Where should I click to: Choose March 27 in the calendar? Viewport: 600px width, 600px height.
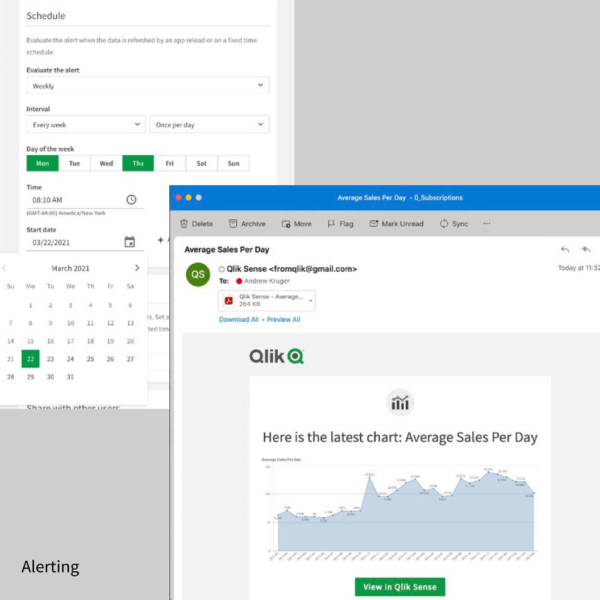pos(130,359)
